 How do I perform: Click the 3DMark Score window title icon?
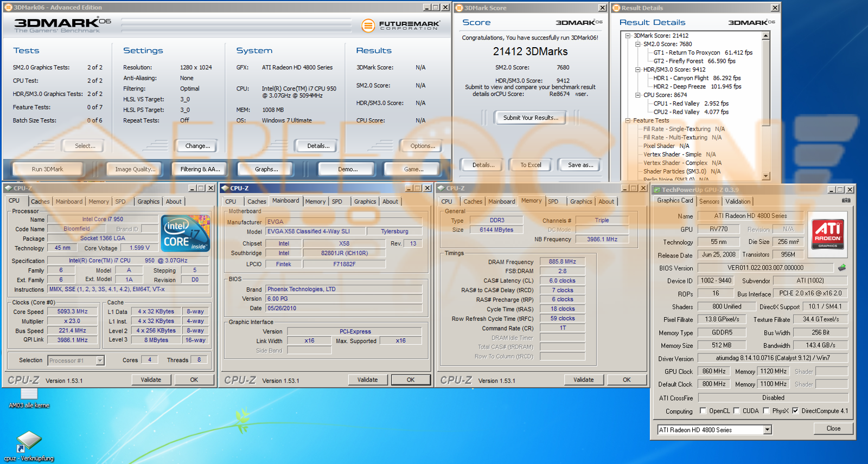[459, 8]
